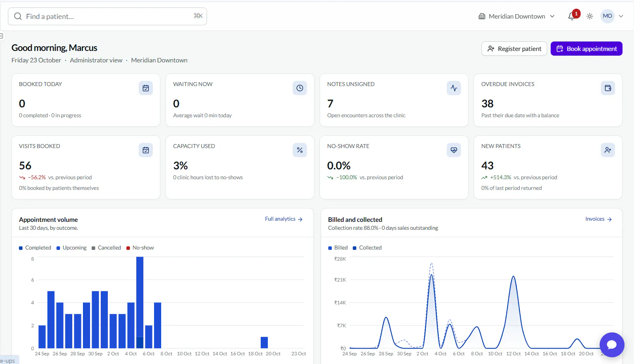Click the Booked Today value 0

coord(22,103)
